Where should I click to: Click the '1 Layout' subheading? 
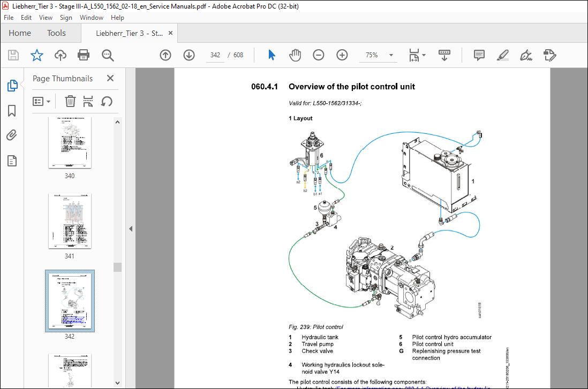[300, 118]
